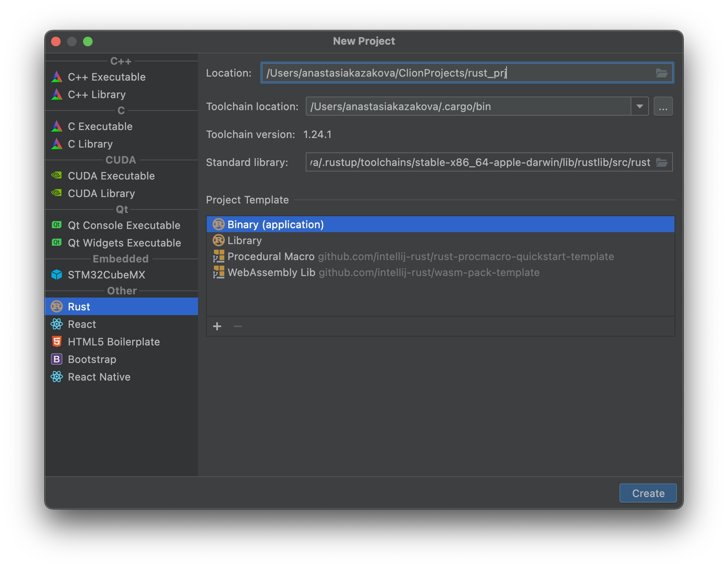Click the Procedural Macro template icon

(x=219, y=256)
